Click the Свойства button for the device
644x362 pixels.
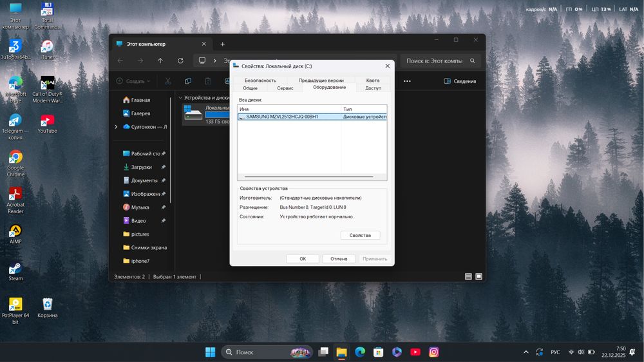point(360,236)
